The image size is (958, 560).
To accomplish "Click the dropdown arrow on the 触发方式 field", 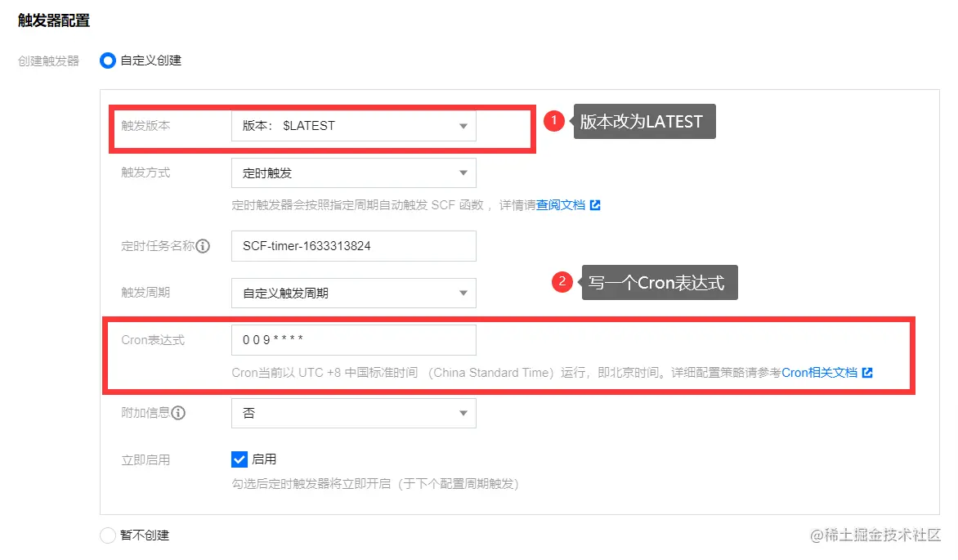I will 463,172.
